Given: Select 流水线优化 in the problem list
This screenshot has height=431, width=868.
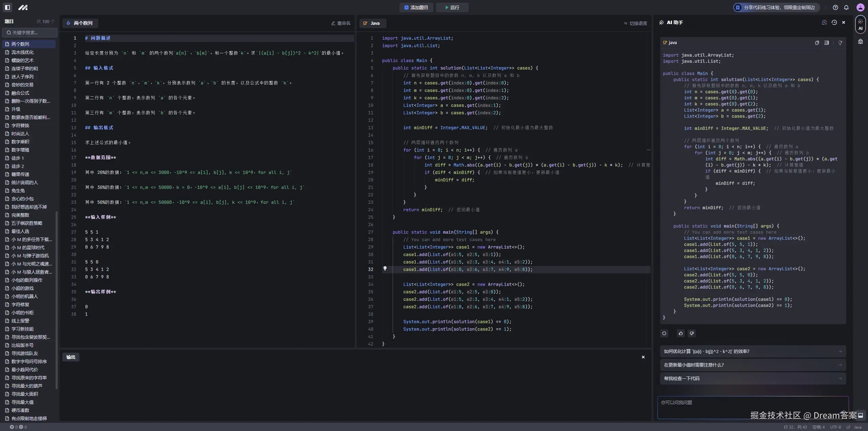Looking at the screenshot, I should coord(22,52).
